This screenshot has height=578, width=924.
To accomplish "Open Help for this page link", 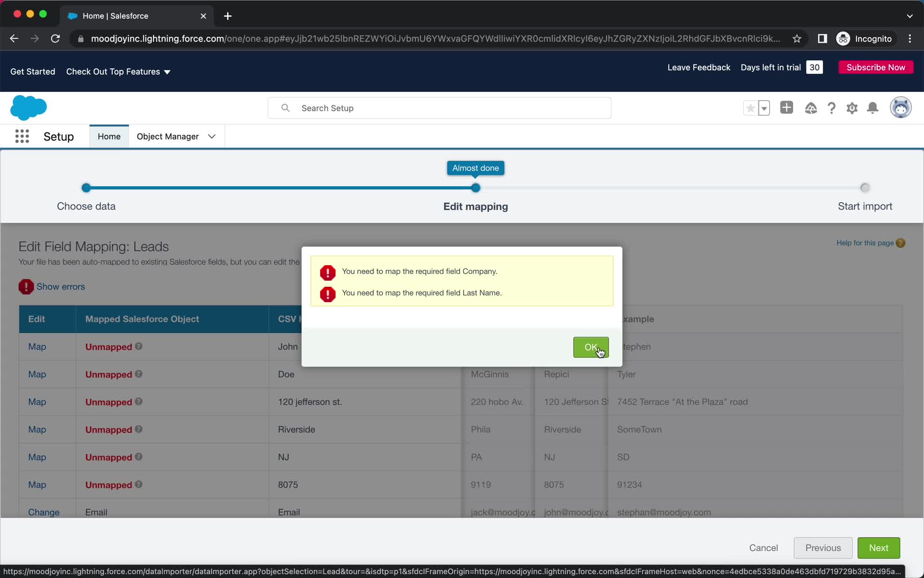I will pos(865,243).
